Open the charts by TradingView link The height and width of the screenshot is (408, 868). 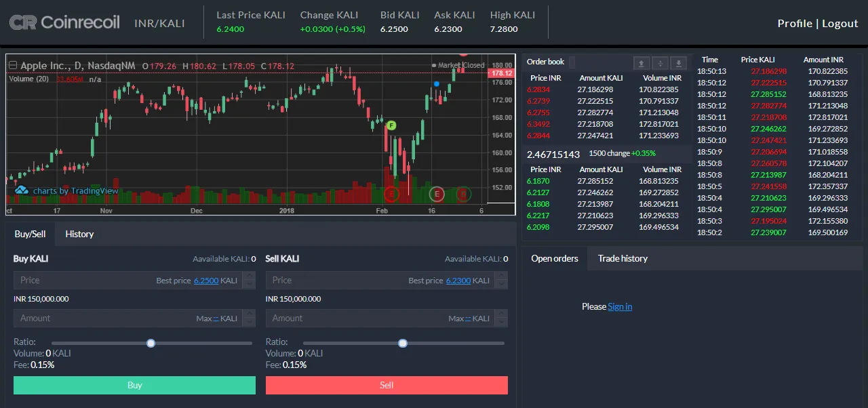click(75, 191)
